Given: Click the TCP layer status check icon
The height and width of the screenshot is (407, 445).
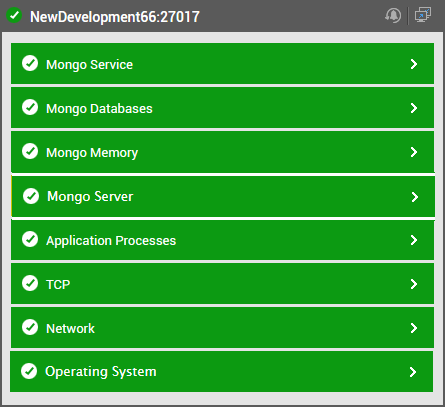Looking at the screenshot, I should [30, 283].
